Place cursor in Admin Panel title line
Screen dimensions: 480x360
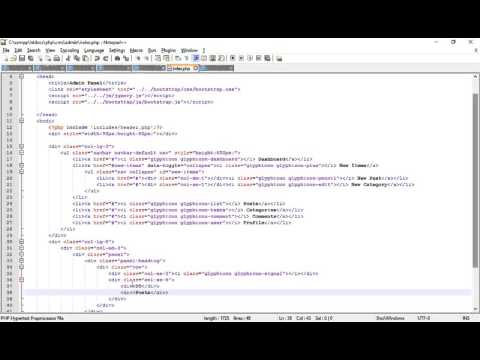click(x=87, y=83)
